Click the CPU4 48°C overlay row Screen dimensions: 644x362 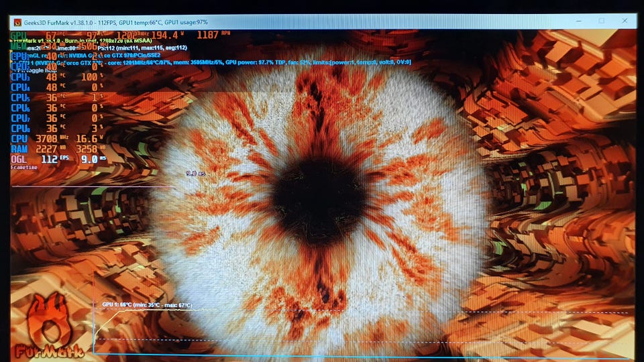pos(56,87)
